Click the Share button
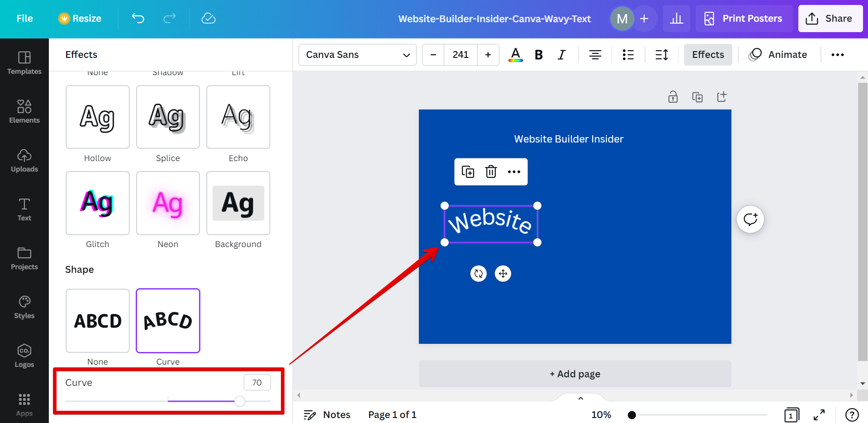The width and height of the screenshot is (868, 423). point(830,19)
